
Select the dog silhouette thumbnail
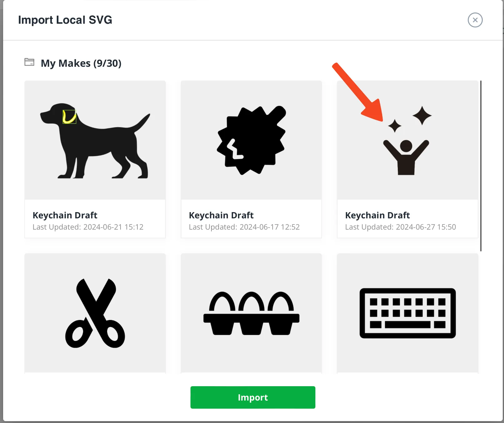95,140
